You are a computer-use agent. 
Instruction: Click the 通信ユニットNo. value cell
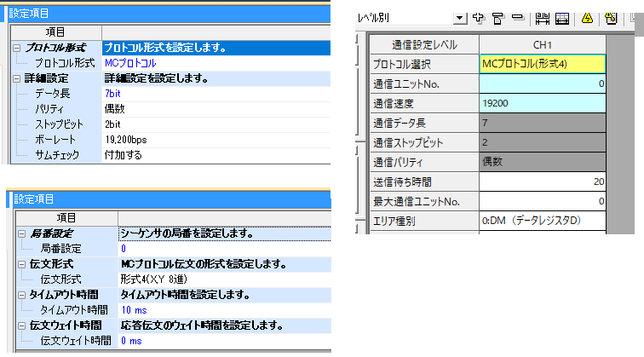coord(542,83)
